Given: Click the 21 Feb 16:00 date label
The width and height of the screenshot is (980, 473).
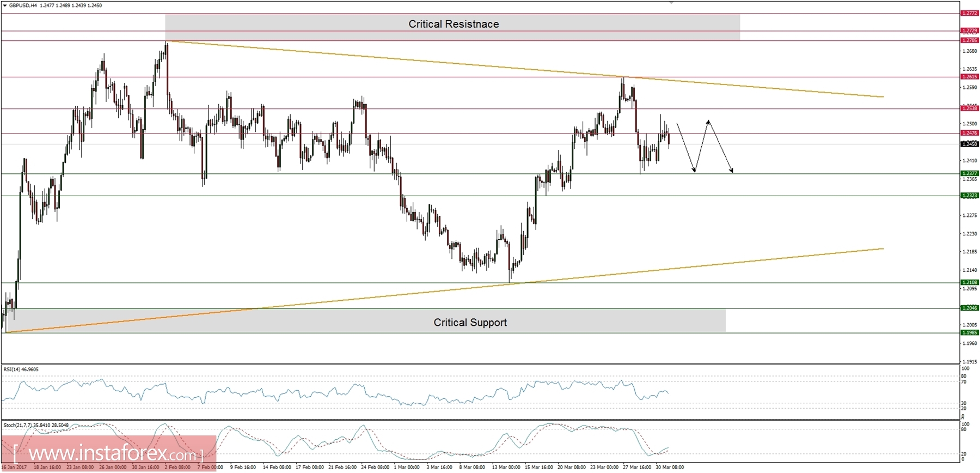Looking at the screenshot, I should (x=342, y=468).
